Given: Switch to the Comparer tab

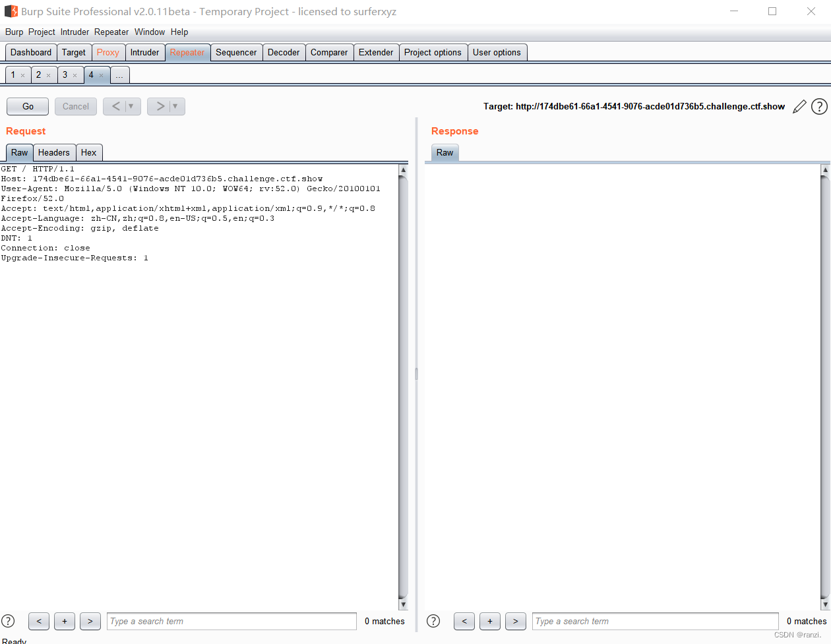Looking at the screenshot, I should (x=329, y=53).
